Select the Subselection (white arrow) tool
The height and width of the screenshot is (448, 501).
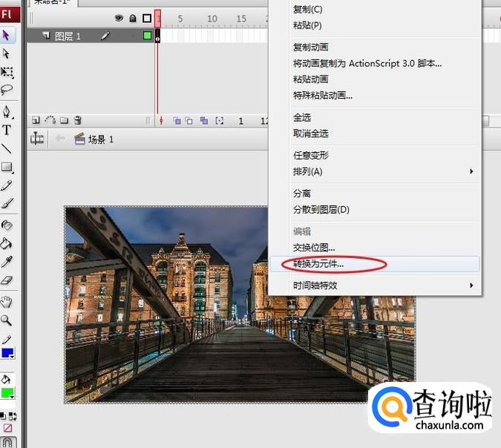point(6,53)
